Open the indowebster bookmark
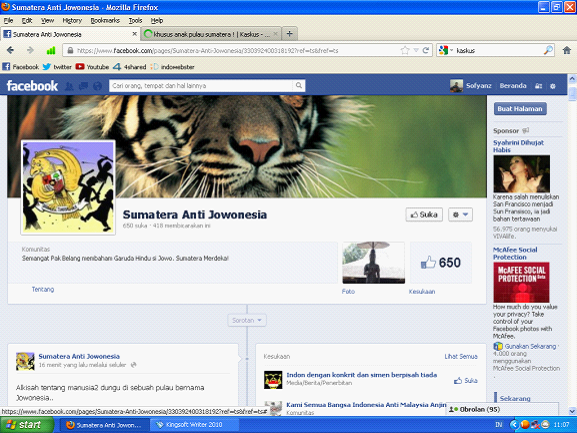 tap(172, 67)
